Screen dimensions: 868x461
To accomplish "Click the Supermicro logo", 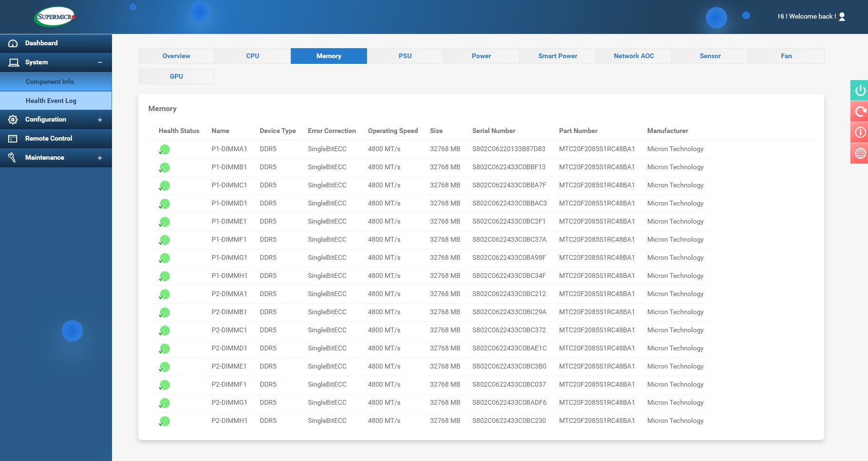I will [x=55, y=17].
